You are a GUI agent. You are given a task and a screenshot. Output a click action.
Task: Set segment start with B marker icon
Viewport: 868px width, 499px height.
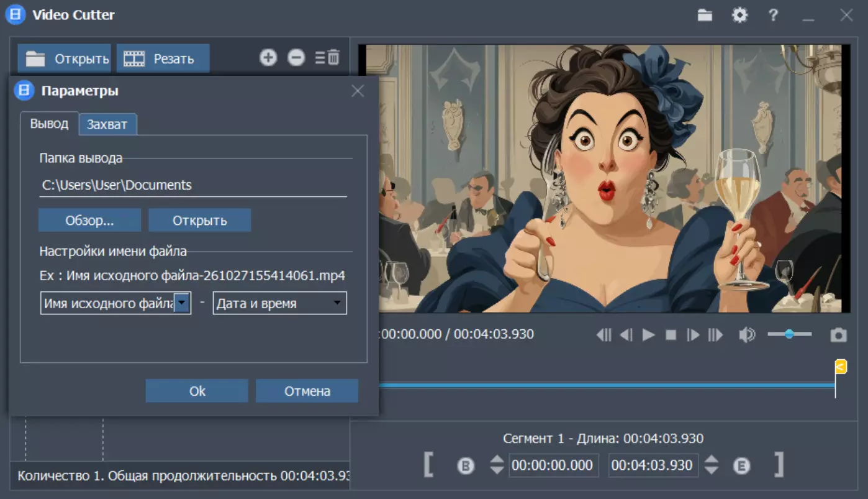coord(466,465)
